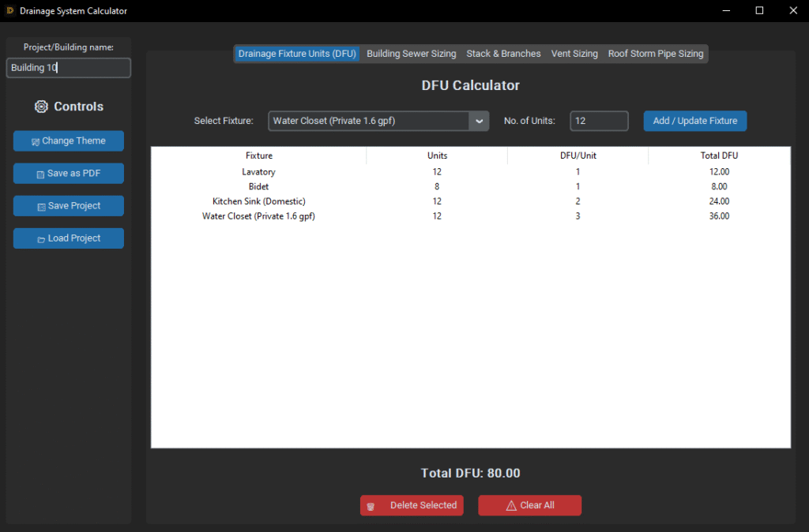Viewport: 809px width, 532px height.
Task: Click the Save Project button
Action: pos(69,206)
